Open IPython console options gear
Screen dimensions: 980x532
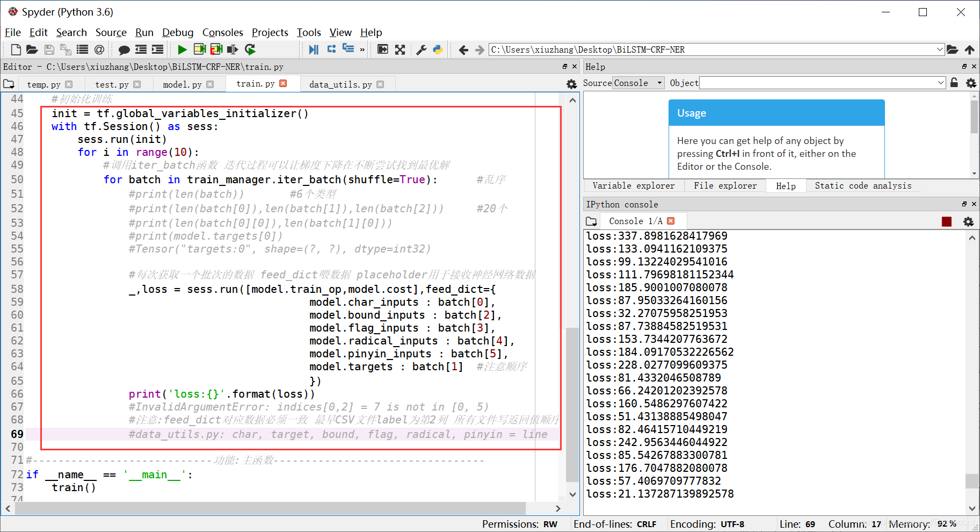pos(968,221)
